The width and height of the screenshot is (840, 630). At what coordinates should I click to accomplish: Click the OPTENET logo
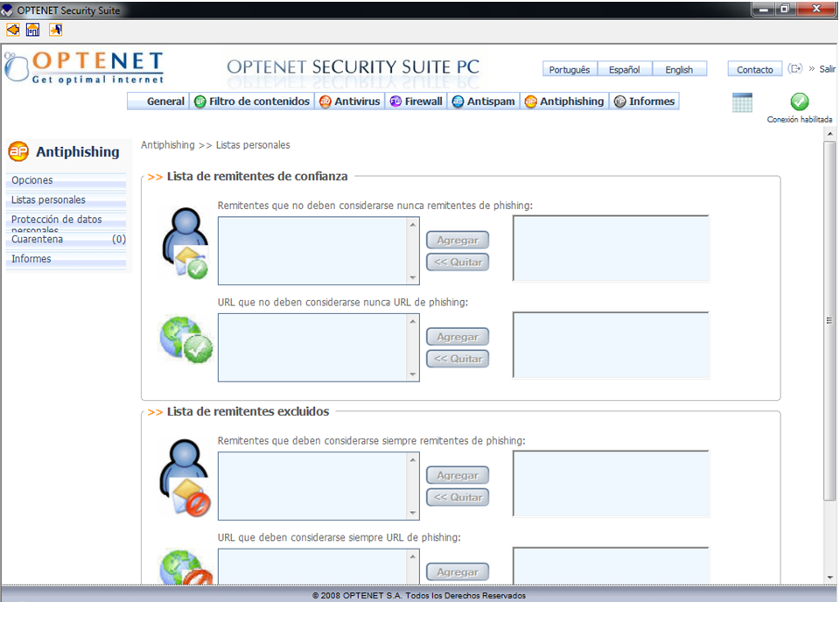pyautogui.click(x=85, y=68)
